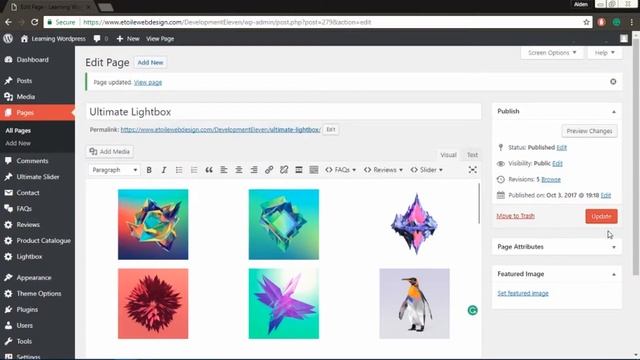Click View page link in the notice

click(148, 82)
